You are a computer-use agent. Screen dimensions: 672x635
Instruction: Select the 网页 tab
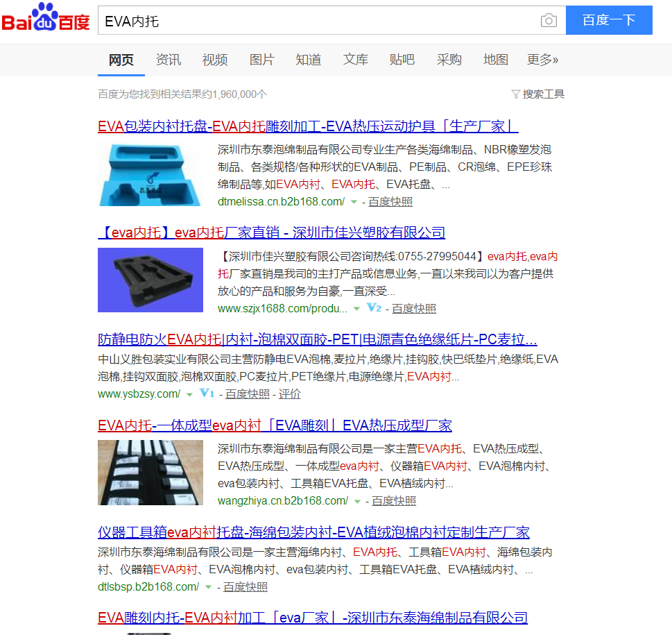121,60
